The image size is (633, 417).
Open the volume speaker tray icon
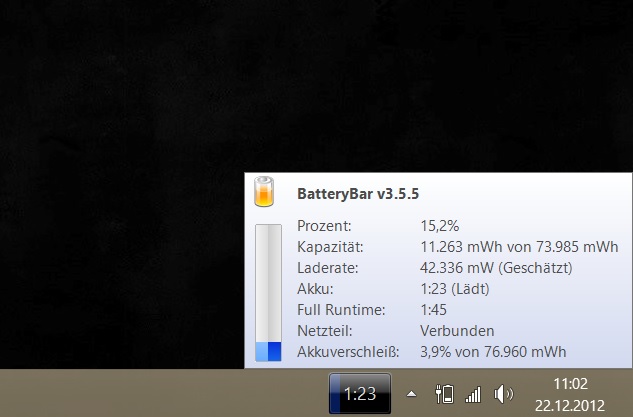click(503, 394)
